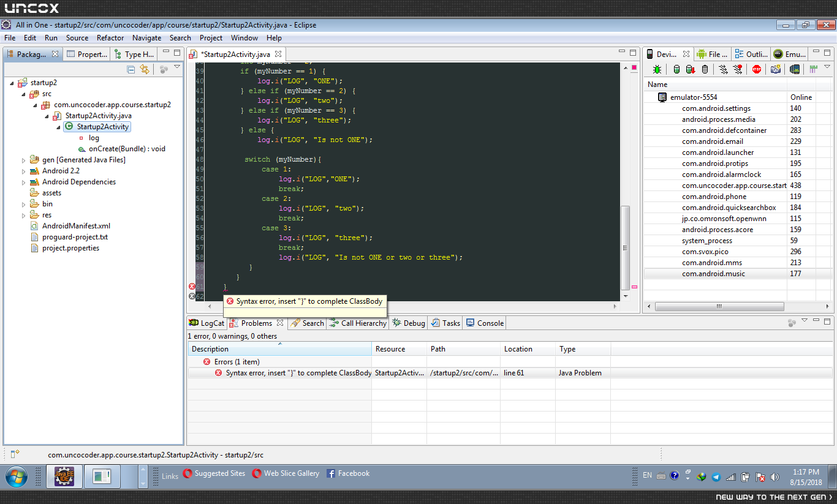The width and height of the screenshot is (837, 504).
Task: Switch to the Outline tab
Action: (751, 54)
